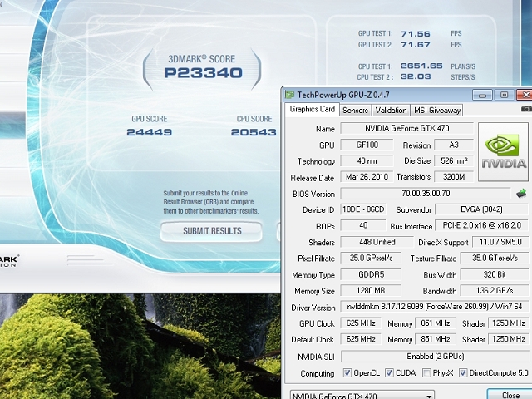Click the GPU Clock row Memory 851 MHz value
532x399 pixels.
click(436, 323)
